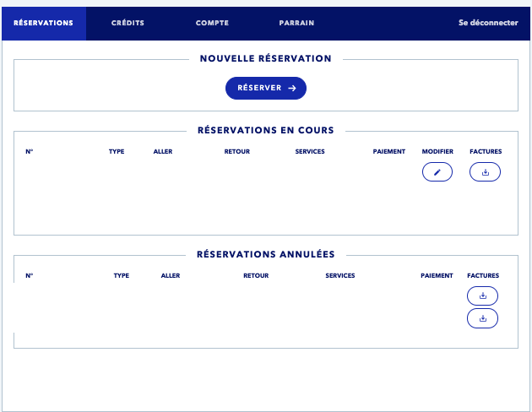Click the Se déconnecter link
Screen dimensions: 532x412
[488, 23]
